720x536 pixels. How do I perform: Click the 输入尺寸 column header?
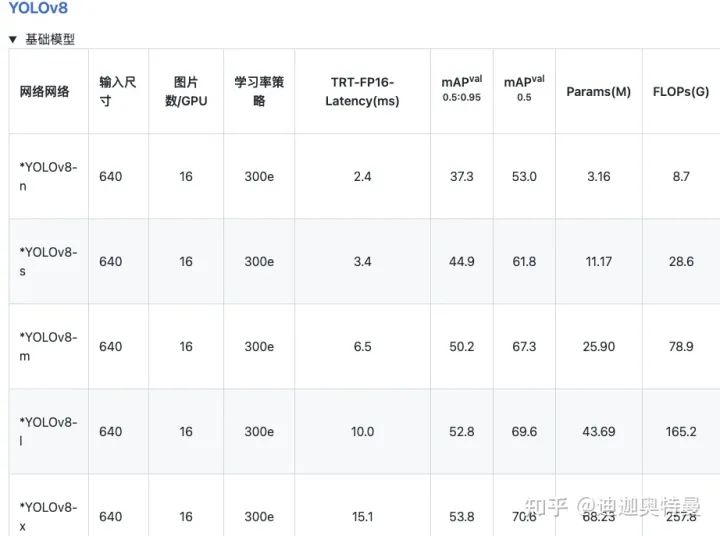click(x=118, y=91)
